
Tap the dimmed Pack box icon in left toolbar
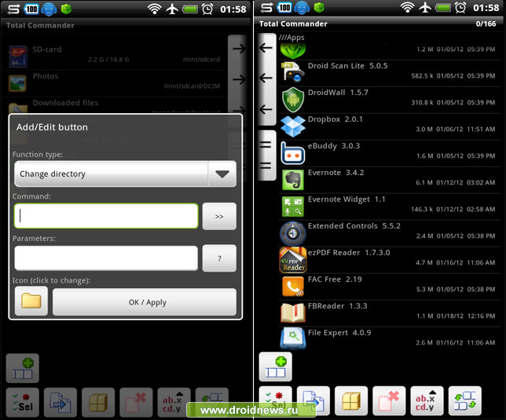pyautogui.click(x=98, y=402)
